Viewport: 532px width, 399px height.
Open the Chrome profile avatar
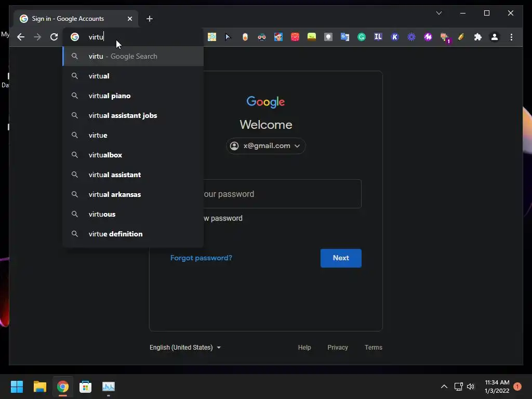point(495,37)
